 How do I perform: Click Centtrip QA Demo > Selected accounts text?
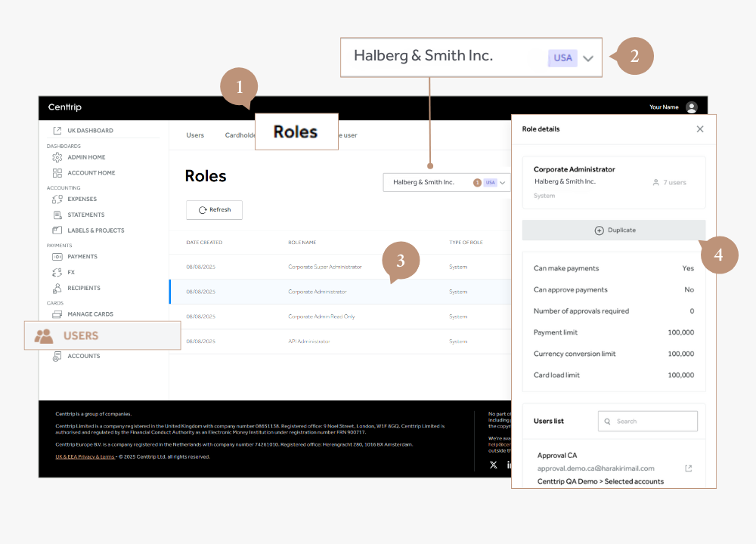pos(600,481)
